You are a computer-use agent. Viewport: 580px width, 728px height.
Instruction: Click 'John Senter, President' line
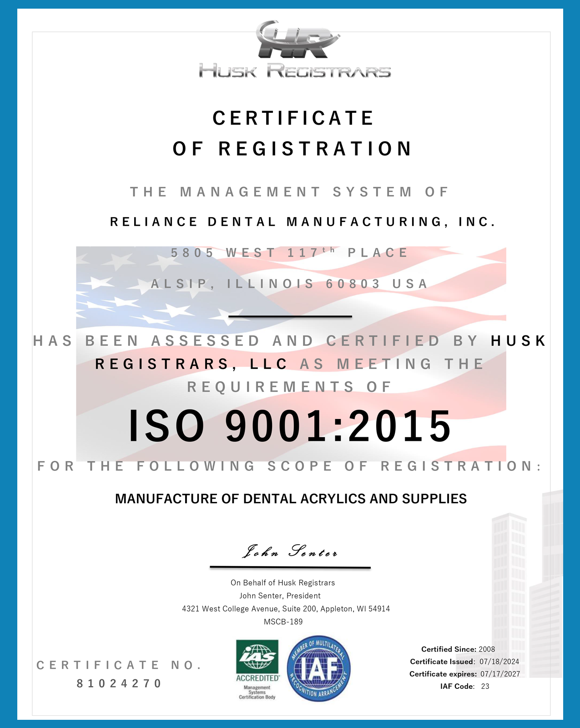[x=280, y=596]
